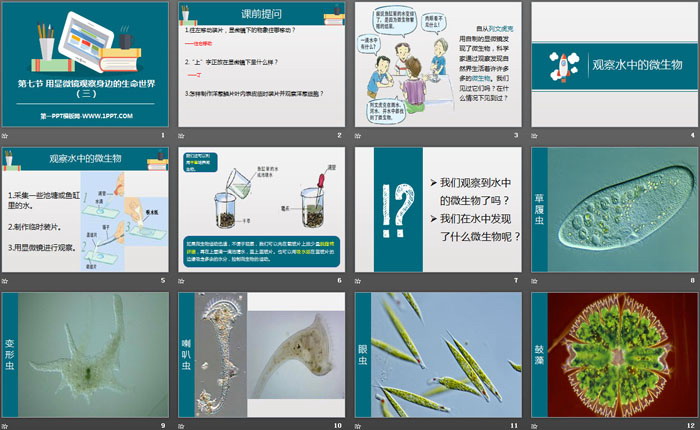Click animation star icon under slide 3

click(x=358, y=135)
